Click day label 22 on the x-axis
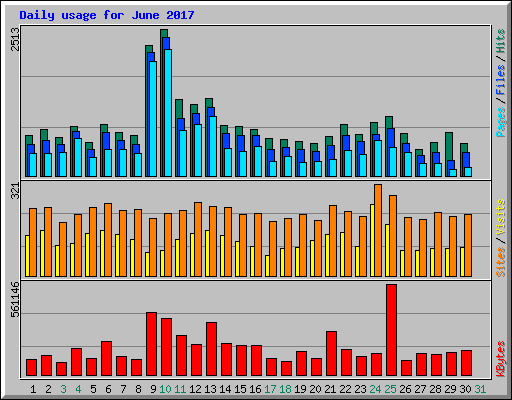 (x=345, y=389)
